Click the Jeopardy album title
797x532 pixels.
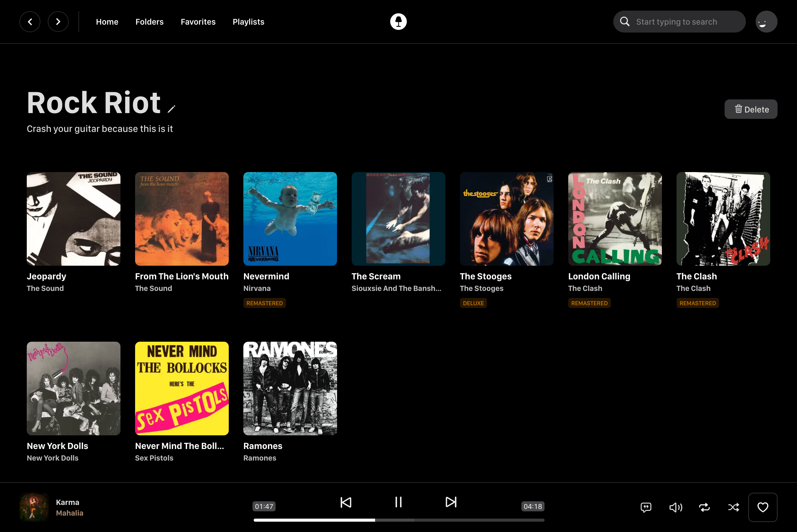[47, 277]
